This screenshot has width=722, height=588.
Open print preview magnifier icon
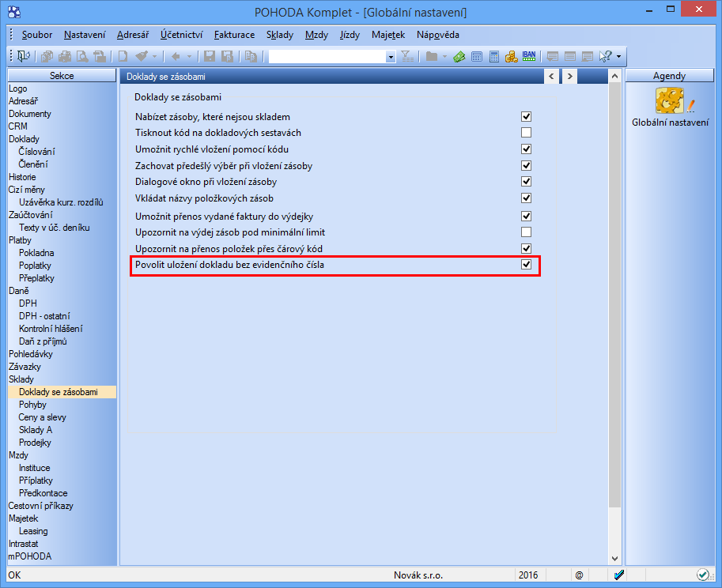coord(82,57)
